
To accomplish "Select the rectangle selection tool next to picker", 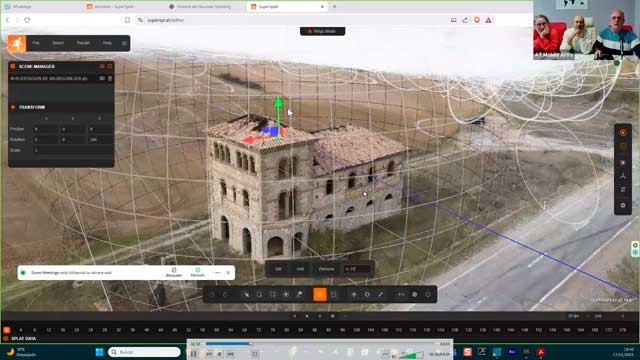I will tap(259, 294).
